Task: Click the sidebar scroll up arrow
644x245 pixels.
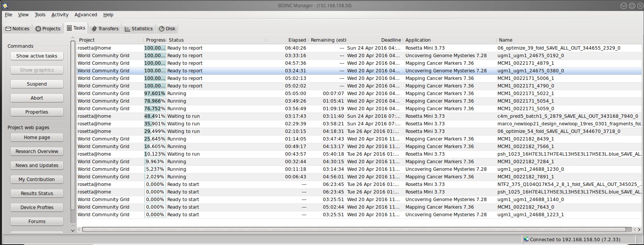Action: pos(73,38)
